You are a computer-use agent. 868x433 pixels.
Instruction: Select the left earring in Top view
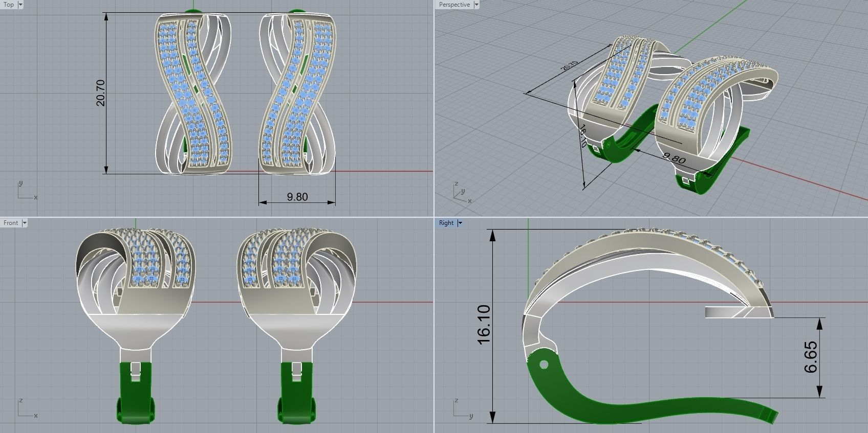coord(193,93)
